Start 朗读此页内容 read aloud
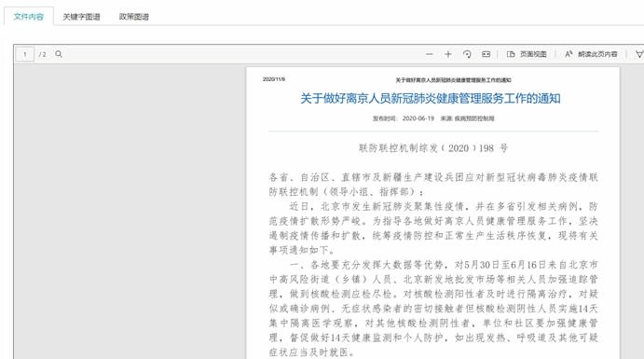 pos(592,54)
